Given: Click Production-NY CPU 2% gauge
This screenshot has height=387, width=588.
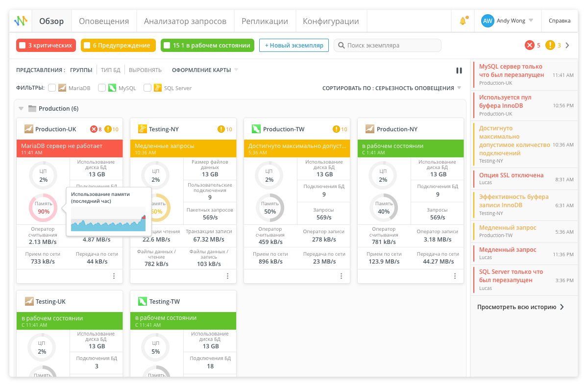Looking at the screenshot, I should [x=384, y=175].
